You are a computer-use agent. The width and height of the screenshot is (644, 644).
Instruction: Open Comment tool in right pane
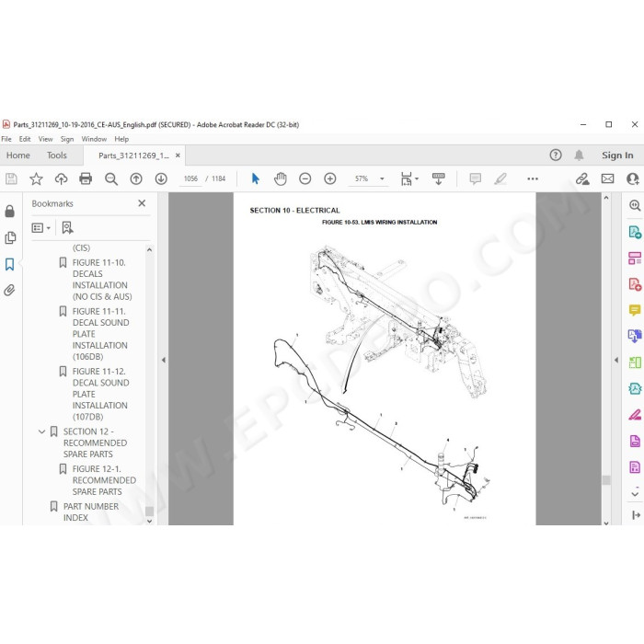click(x=635, y=310)
